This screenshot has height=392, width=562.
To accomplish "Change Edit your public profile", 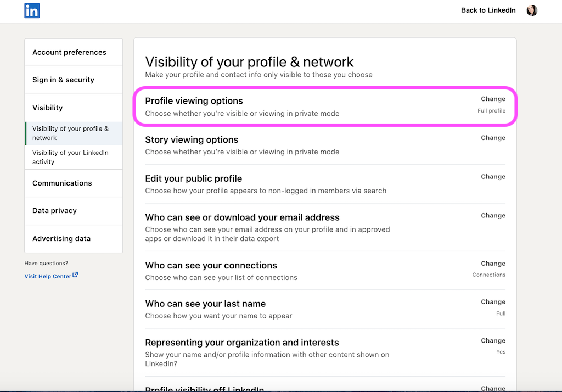I will 493,176.
